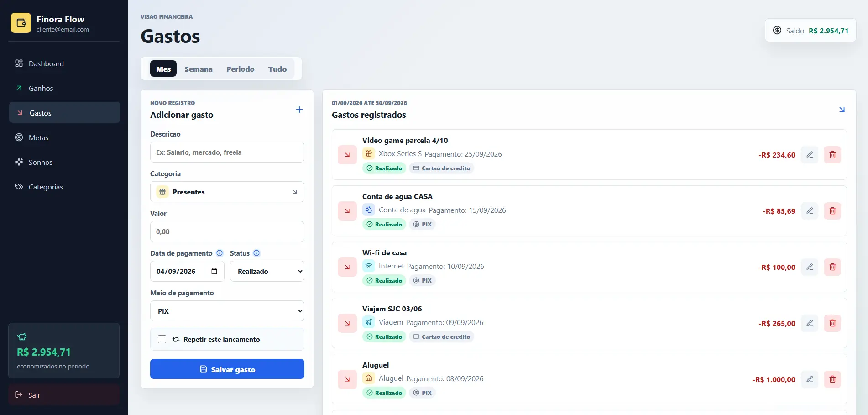Click the date range 01/09/2026 ATE 30/09/2026
The height and width of the screenshot is (415, 868).
pos(369,103)
